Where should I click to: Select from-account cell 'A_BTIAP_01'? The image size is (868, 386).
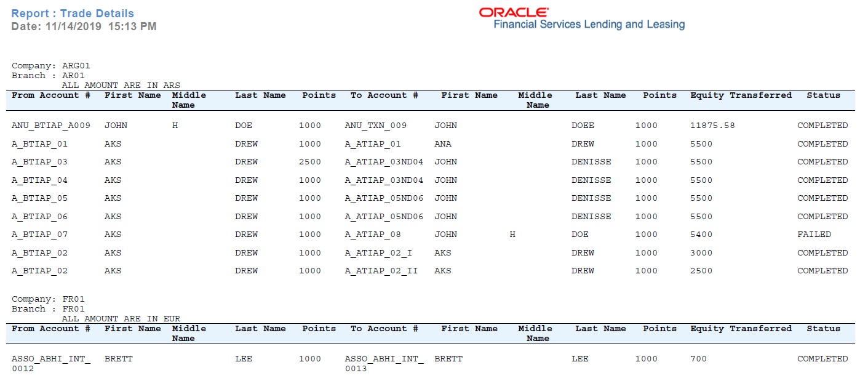tap(40, 144)
